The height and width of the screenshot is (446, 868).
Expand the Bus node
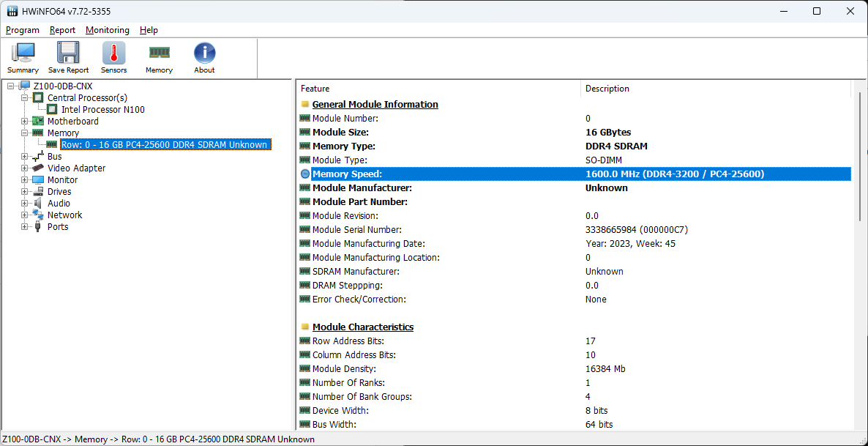[x=24, y=156]
